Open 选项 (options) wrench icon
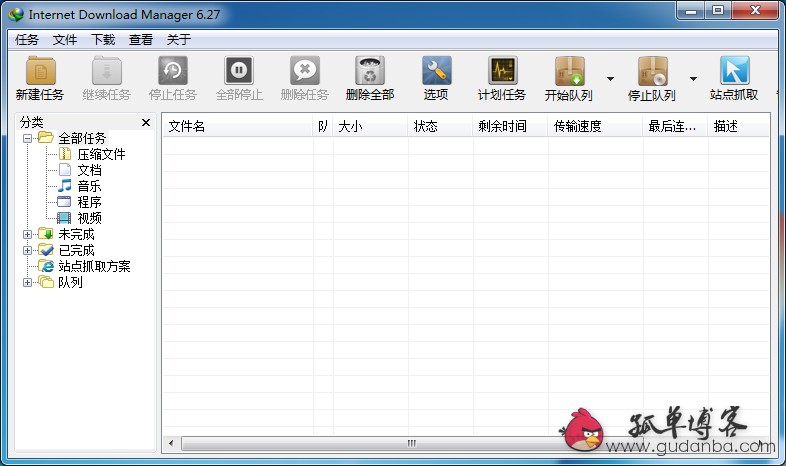Viewport: 786px width, 466px height. (x=436, y=71)
